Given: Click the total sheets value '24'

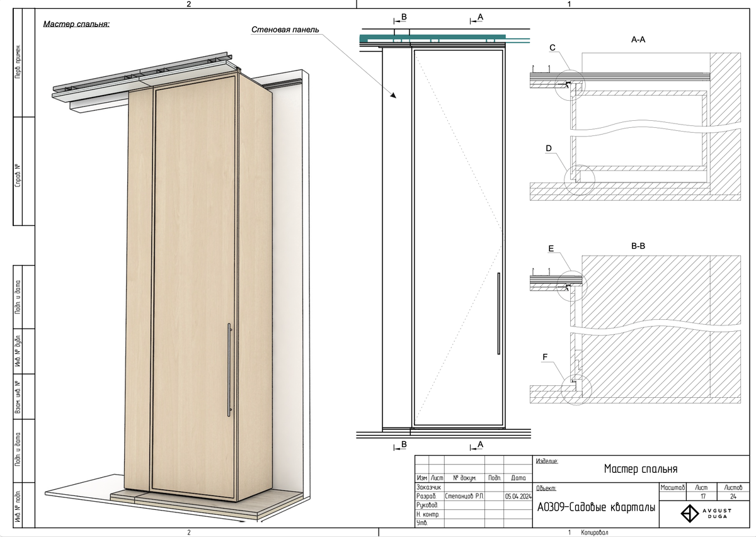Looking at the screenshot, I should (733, 497).
